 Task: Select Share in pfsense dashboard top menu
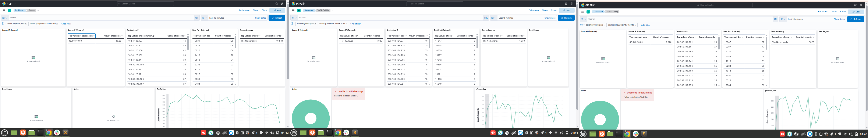tap(255, 10)
